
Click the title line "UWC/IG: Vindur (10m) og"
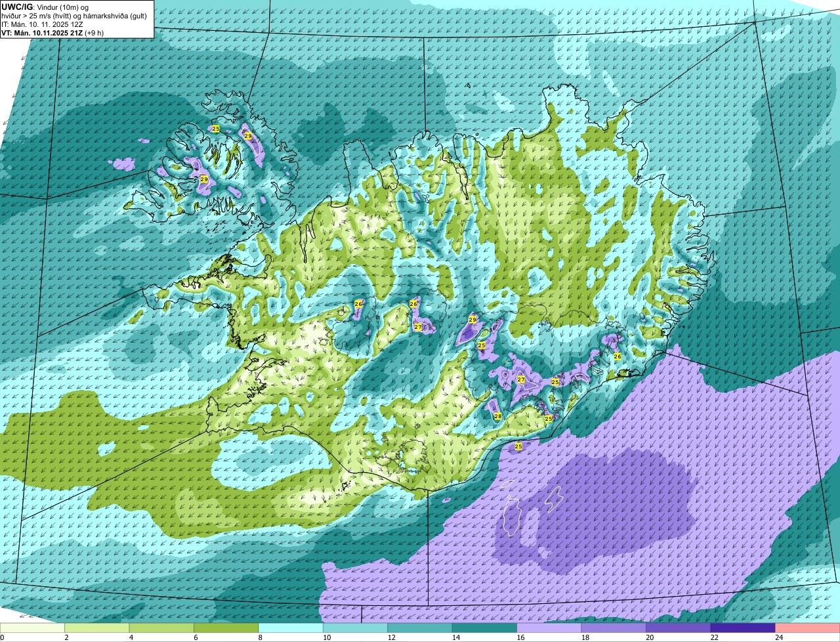coord(45,7)
